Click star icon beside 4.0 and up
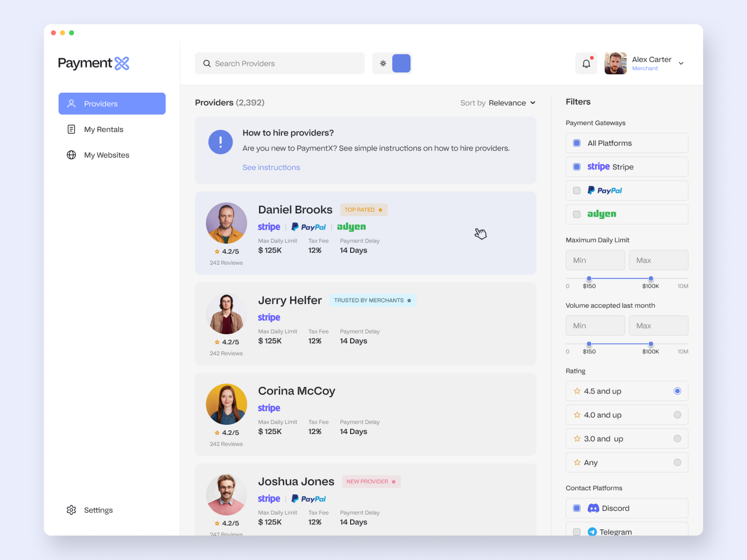The image size is (747, 560). click(577, 415)
